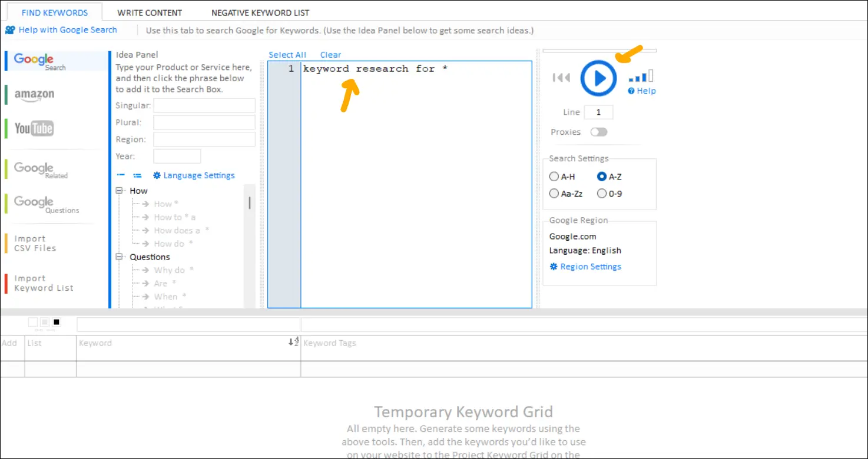Open Google Questions search tool

[x=46, y=204]
